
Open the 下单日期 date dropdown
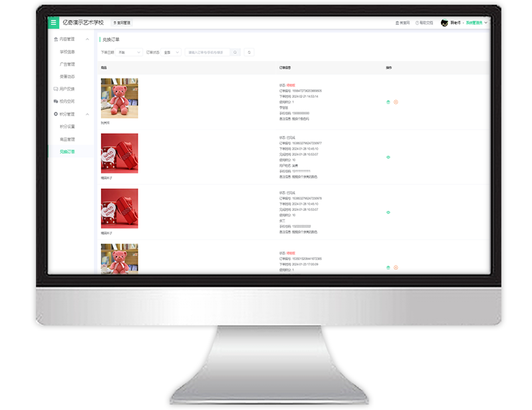(x=129, y=52)
